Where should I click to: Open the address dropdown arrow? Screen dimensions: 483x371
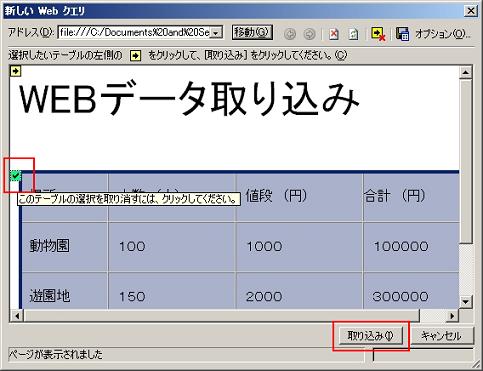click(x=216, y=33)
